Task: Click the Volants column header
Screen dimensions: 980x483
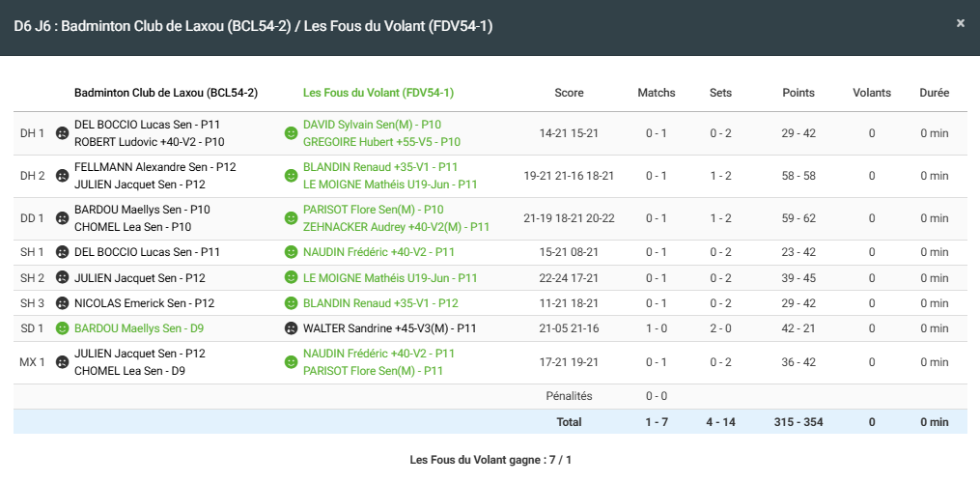Action: (872, 93)
